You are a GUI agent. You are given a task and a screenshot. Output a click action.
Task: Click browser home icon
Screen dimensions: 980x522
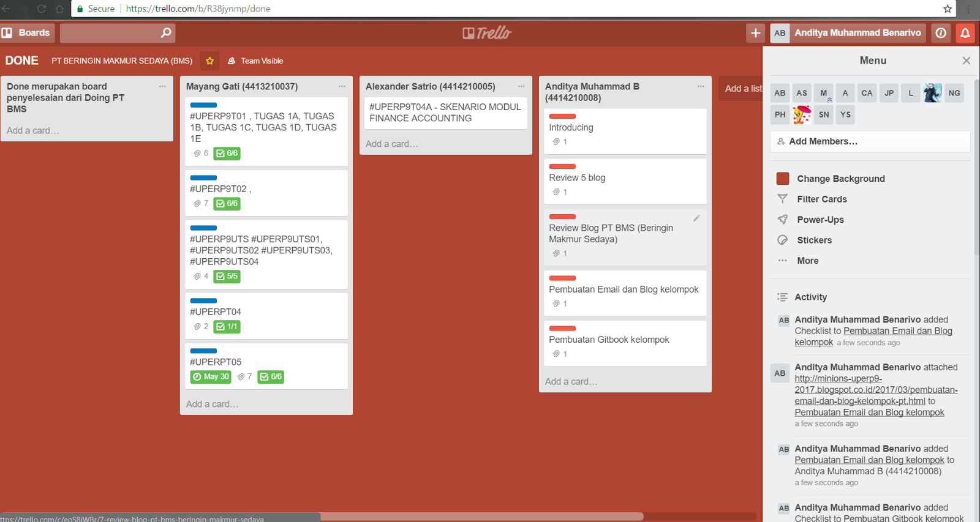[59, 9]
